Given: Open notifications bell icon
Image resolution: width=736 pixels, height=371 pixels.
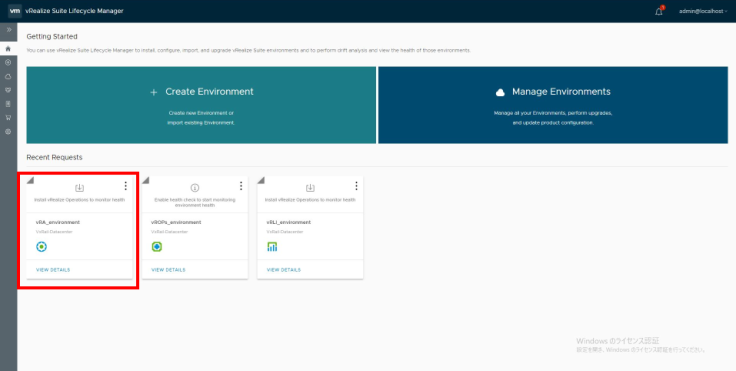Looking at the screenshot, I should 659,11.
